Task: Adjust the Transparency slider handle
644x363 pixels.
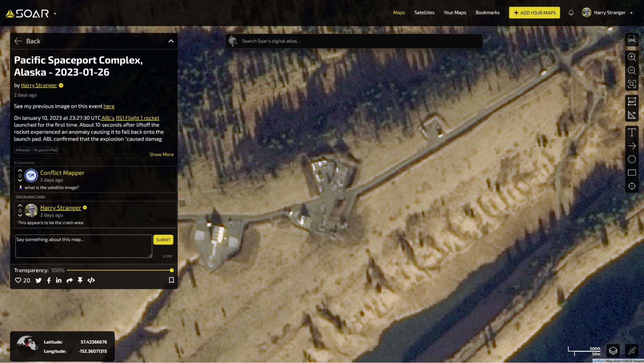Action: (171, 270)
